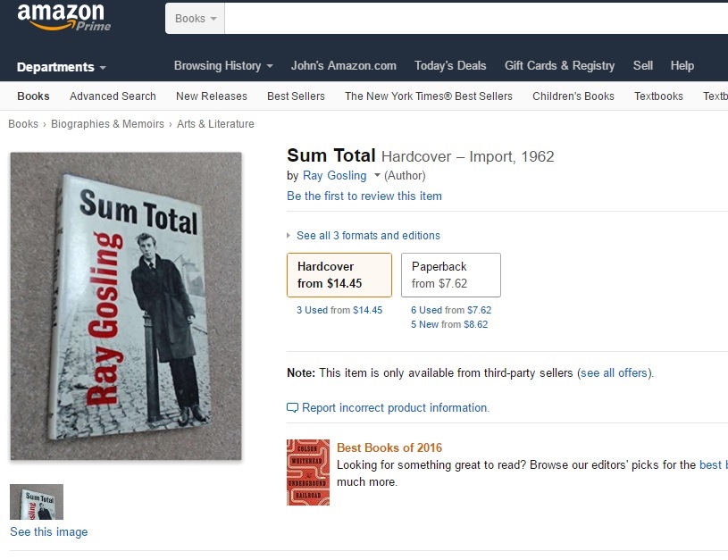Open Gift Cards & Registry

point(559,65)
